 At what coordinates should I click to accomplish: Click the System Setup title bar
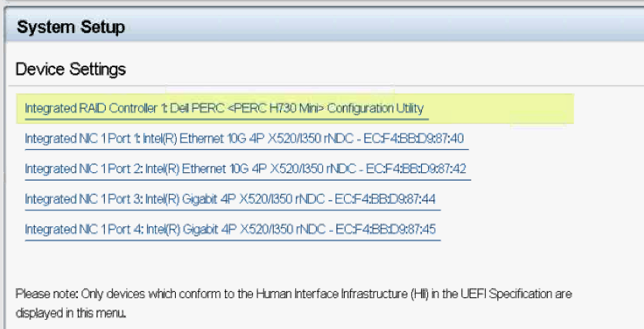click(71, 27)
